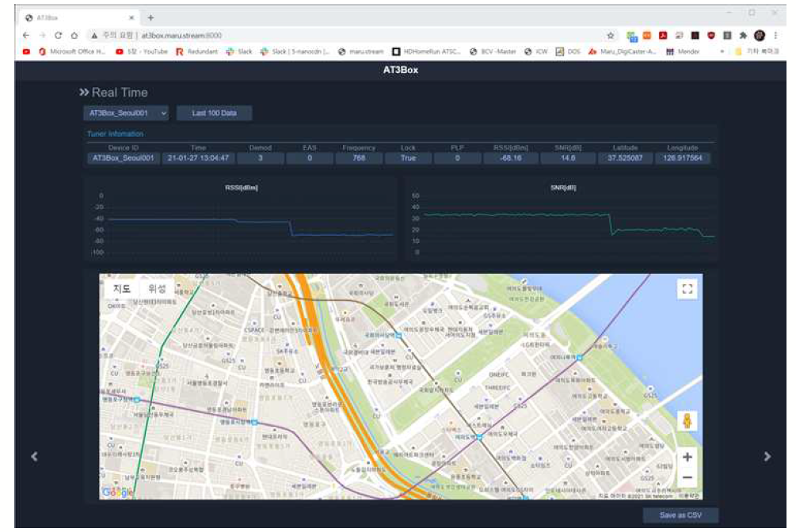
Task: Expand the bookmarks overflow chevron
Action: point(722,51)
